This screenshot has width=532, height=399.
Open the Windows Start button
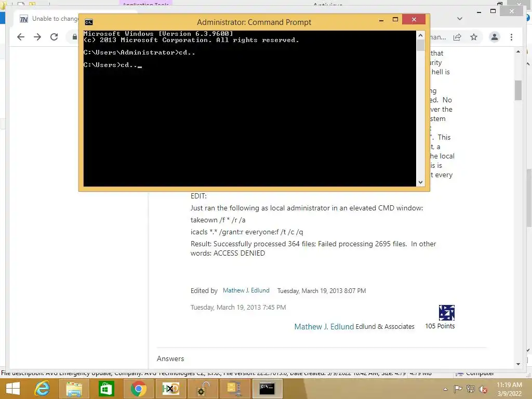(13, 389)
